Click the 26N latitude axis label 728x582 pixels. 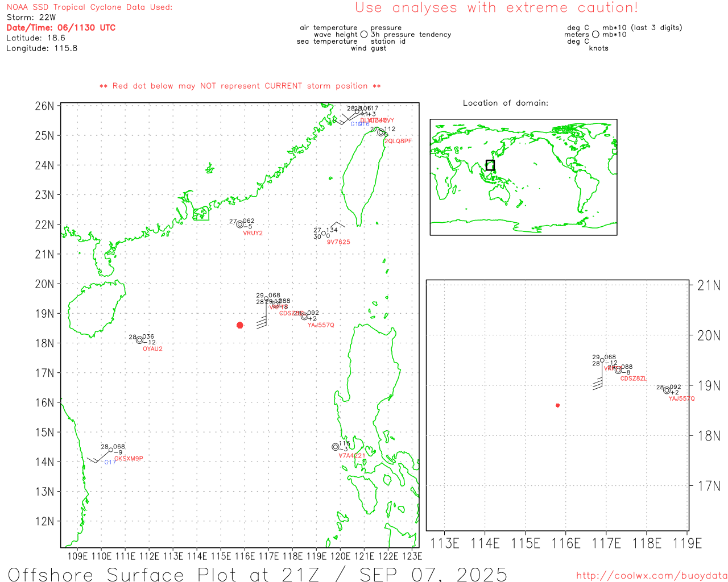coord(45,106)
